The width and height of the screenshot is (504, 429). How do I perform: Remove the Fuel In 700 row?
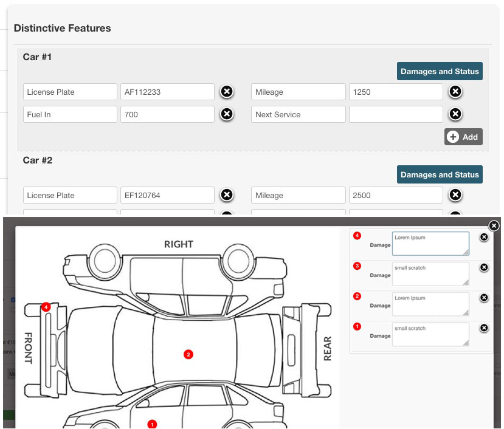[x=226, y=114]
